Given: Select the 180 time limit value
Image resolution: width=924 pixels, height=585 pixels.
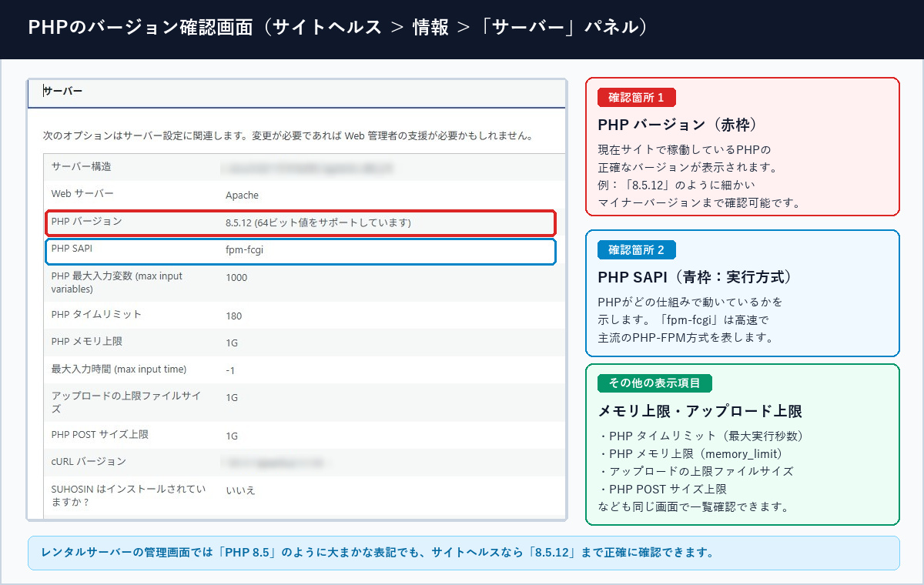Looking at the screenshot, I should (233, 316).
